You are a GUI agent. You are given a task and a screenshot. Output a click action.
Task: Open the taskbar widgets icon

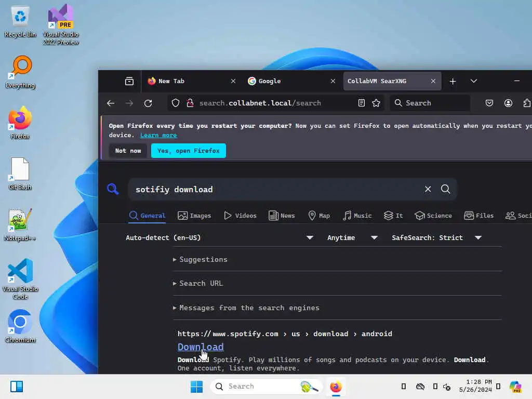click(17, 387)
